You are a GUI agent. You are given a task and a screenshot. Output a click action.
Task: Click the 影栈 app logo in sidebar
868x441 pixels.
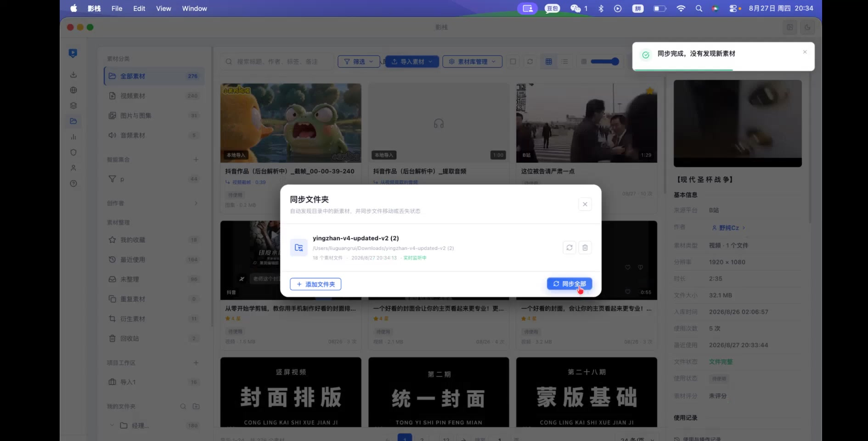(x=73, y=53)
